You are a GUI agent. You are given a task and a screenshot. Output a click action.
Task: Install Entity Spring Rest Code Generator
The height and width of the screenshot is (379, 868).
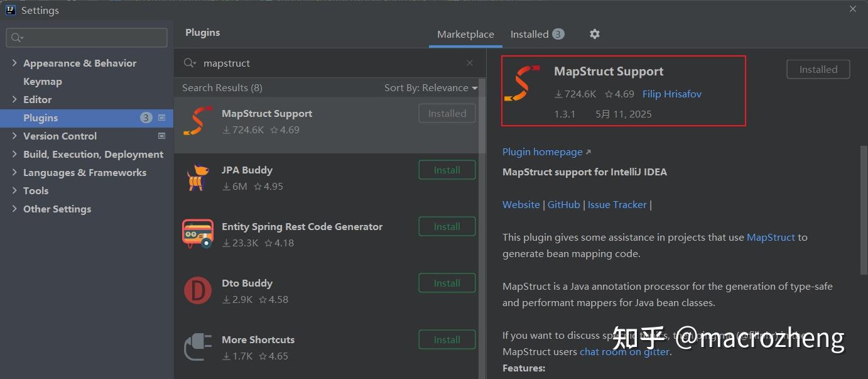click(447, 226)
